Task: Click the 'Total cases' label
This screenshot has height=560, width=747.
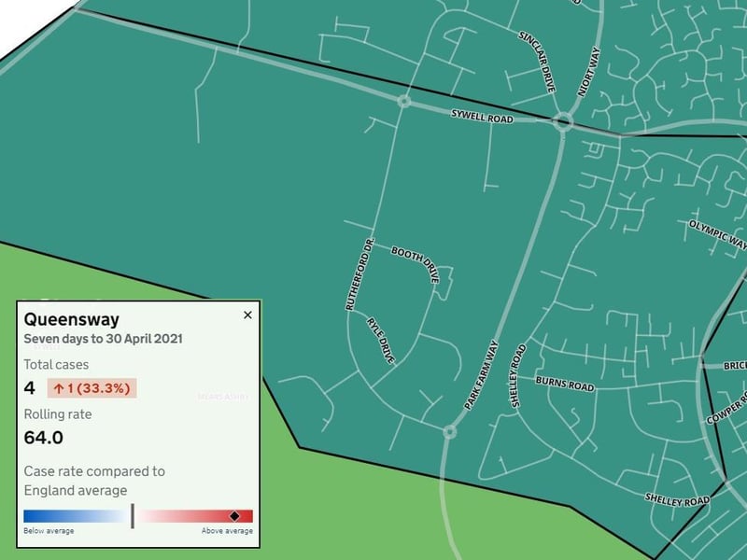Action: (x=56, y=365)
